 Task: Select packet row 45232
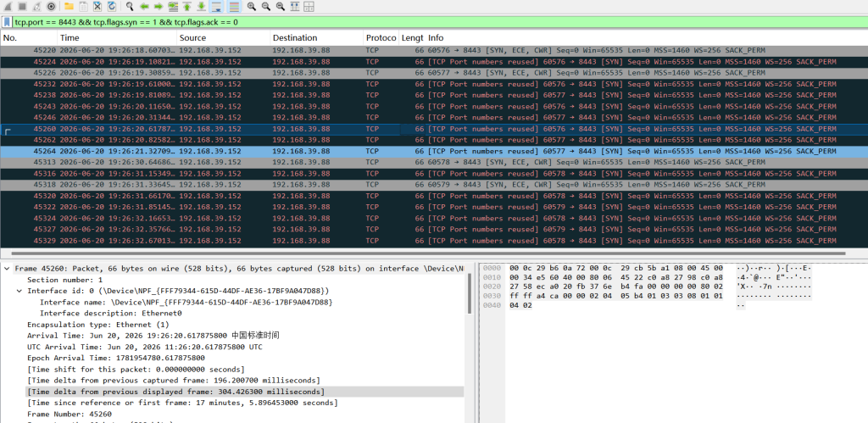coord(434,84)
